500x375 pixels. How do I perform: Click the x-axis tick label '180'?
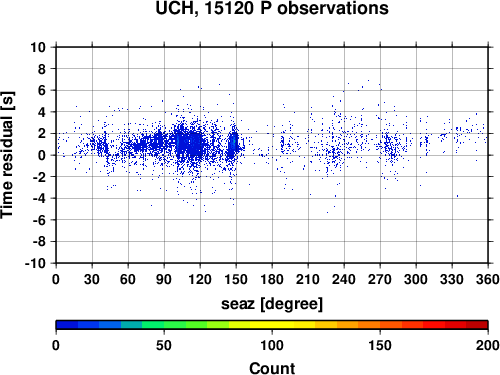pyautogui.click(x=272, y=279)
